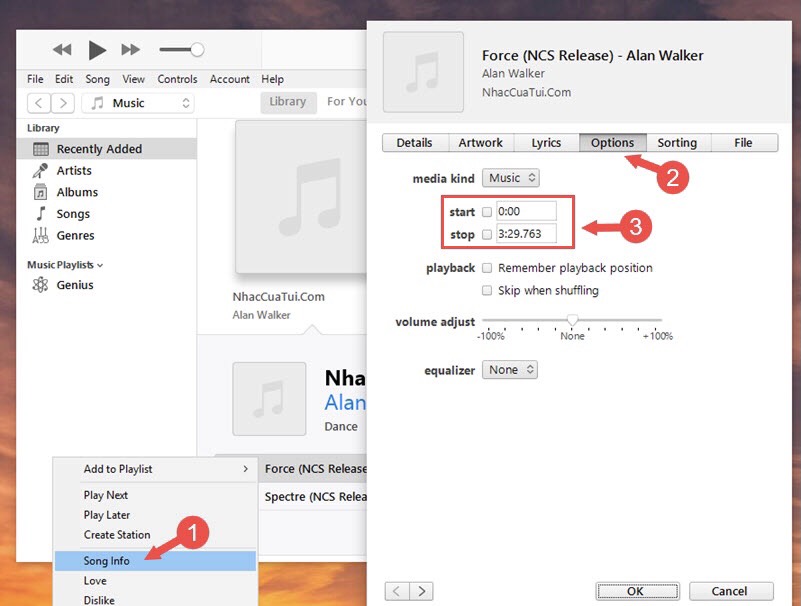Click the Genres guitar icon
Image resolution: width=801 pixels, height=606 pixels.
point(40,236)
